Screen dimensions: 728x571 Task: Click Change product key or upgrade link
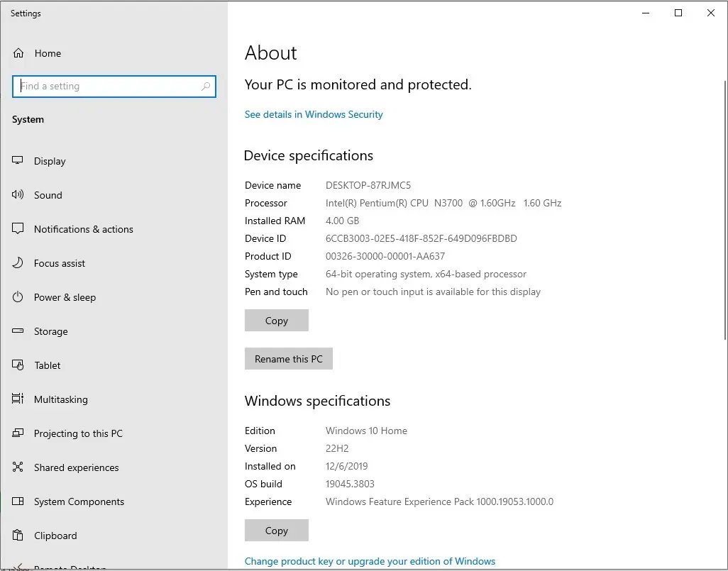(370, 561)
